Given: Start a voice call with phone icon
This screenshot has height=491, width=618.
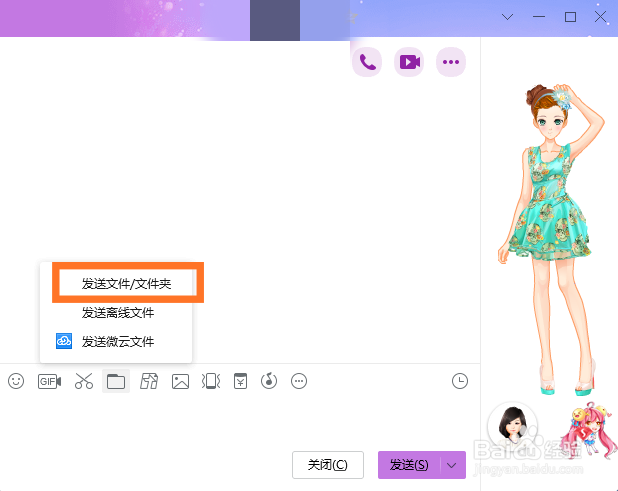Looking at the screenshot, I should [x=367, y=62].
